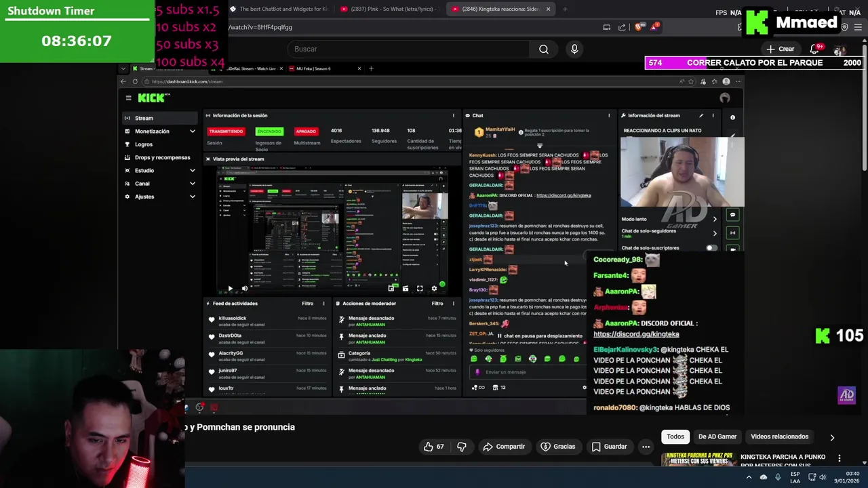Select the De AD Gamer chip
The height and width of the screenshot is (488, 868).
(717, 436)
